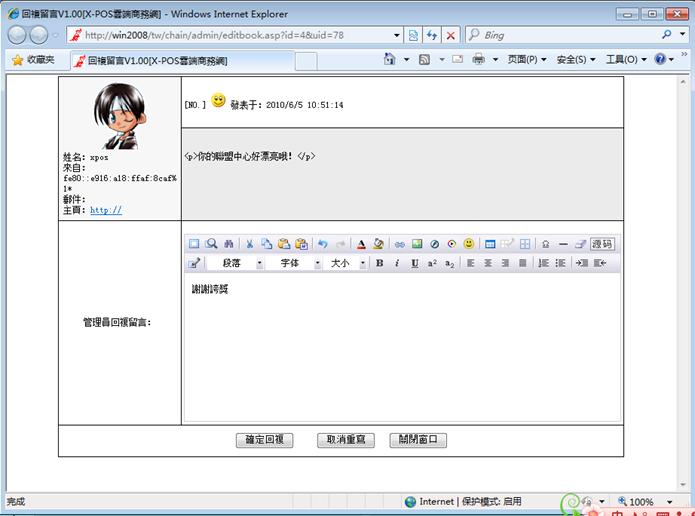Viewport: 695px width, 516px height.
Task: Click the Cut scissors icon in editor
Action: point(250,244)
